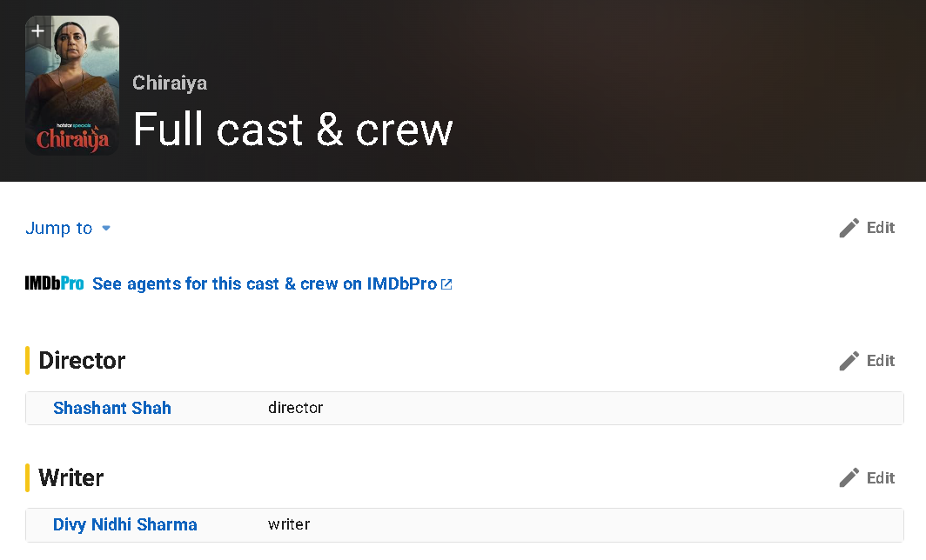926x560 pixels.
Task: Go to the Chiraiya title page
Action: point(170,83)
